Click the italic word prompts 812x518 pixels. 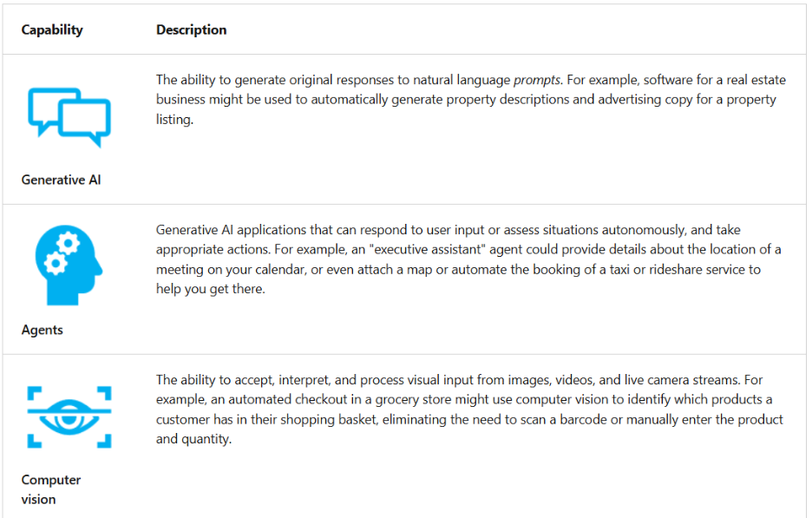tap(537, 80)
